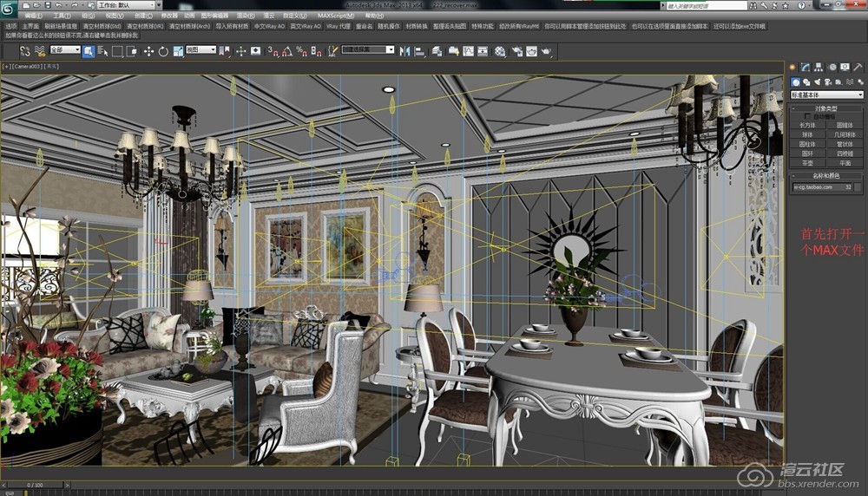Switch to the Modify command panel tab
Viewport: 868px width, 496px height.
click(806, 67)
